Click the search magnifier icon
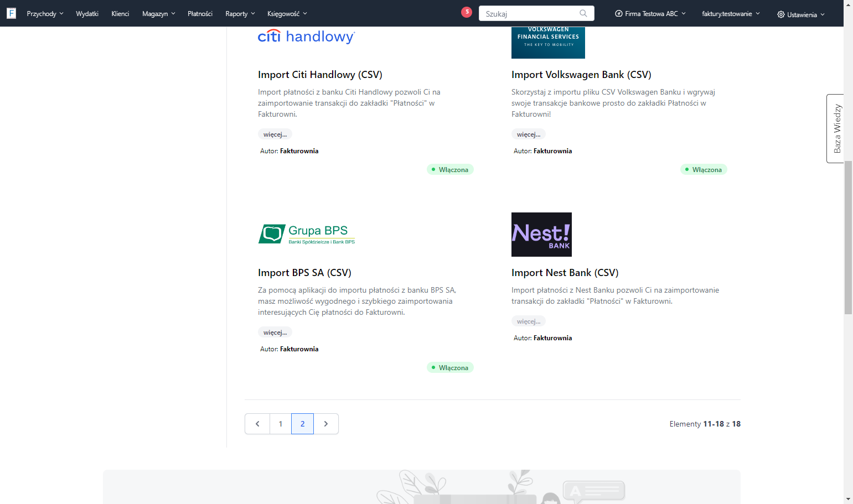853x504 pixels. [583, 13]
